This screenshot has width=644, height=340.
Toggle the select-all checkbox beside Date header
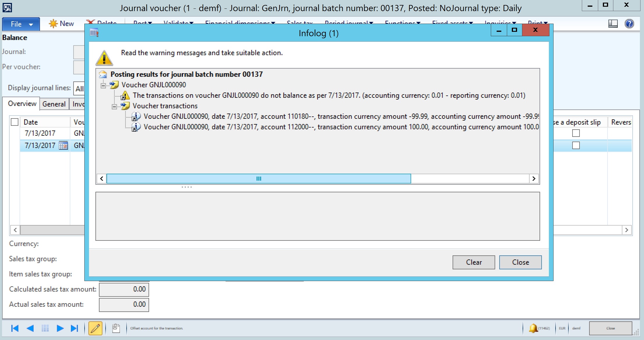[15, 122]
